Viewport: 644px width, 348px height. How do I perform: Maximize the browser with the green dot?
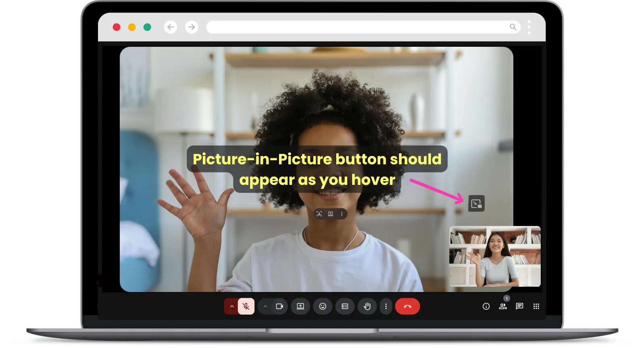coord(147,27)
